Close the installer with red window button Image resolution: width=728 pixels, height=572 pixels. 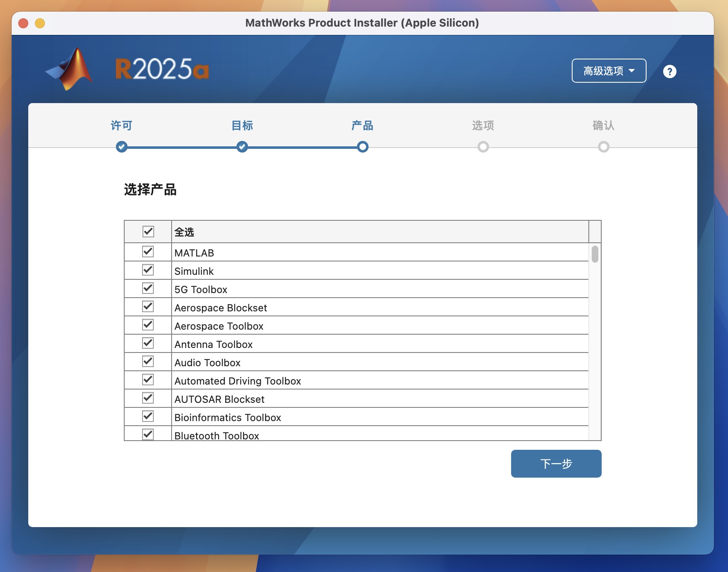coord(23,23)
